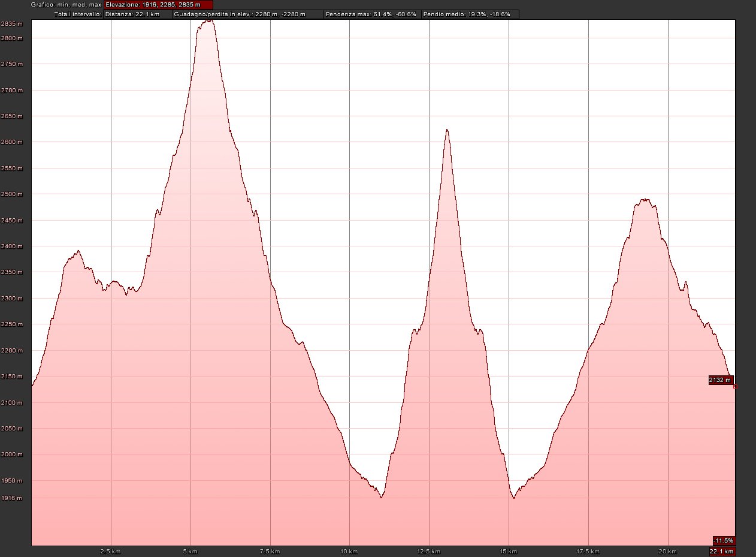Click the third peak near 19 km
Viewport: 756px width, 557px height.
click(x=644, y=200)
